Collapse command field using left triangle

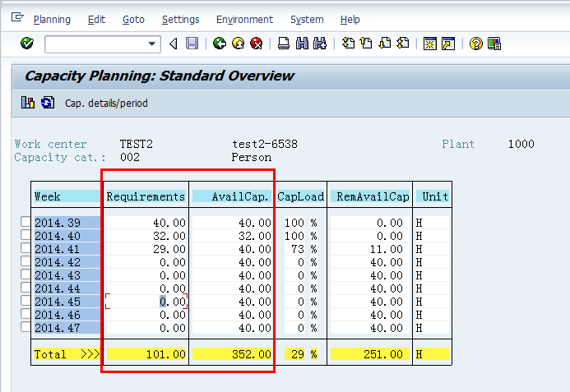click(174, 44)
